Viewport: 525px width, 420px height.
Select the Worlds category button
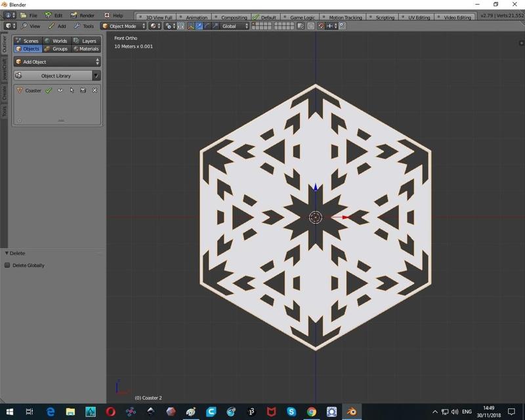click(56, 41)
